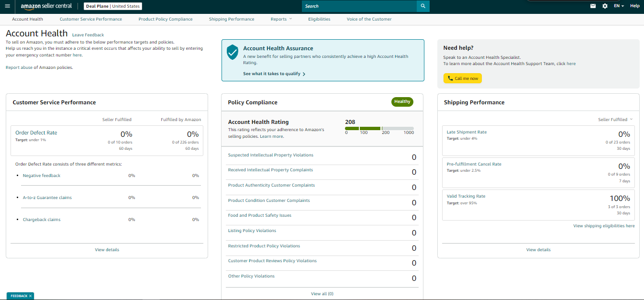
Task: Click the green Healthy status badge
Action: click(x=402, y=101)
